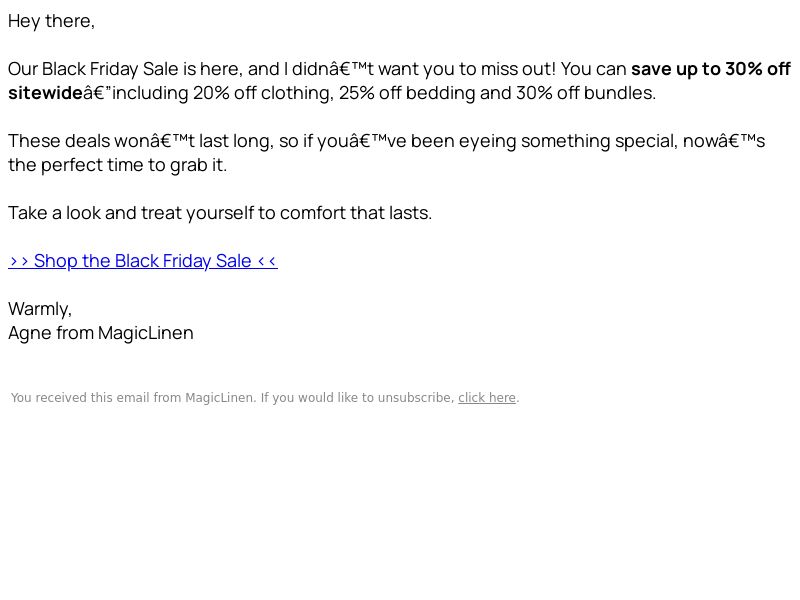Click 'the perfect time to grab it' line
Screen dimensions: 800x600
pyautogui.click(x=117, y=165)
